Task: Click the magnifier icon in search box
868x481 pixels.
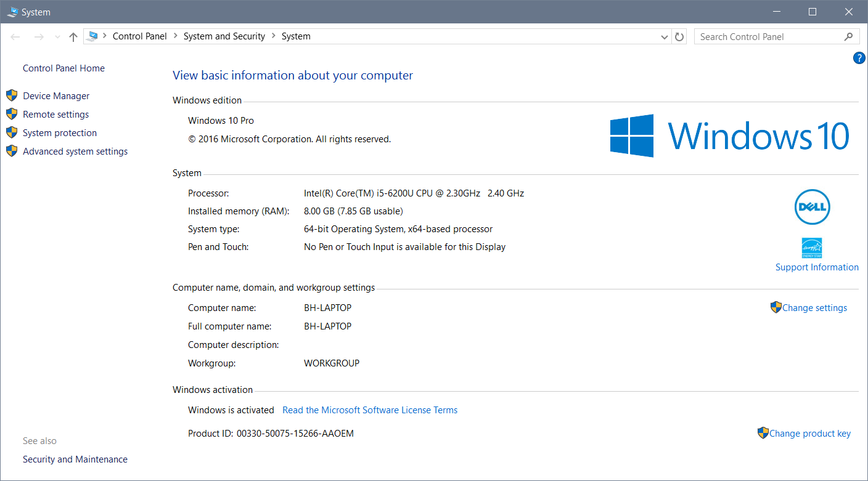Action: click(848, 36)
